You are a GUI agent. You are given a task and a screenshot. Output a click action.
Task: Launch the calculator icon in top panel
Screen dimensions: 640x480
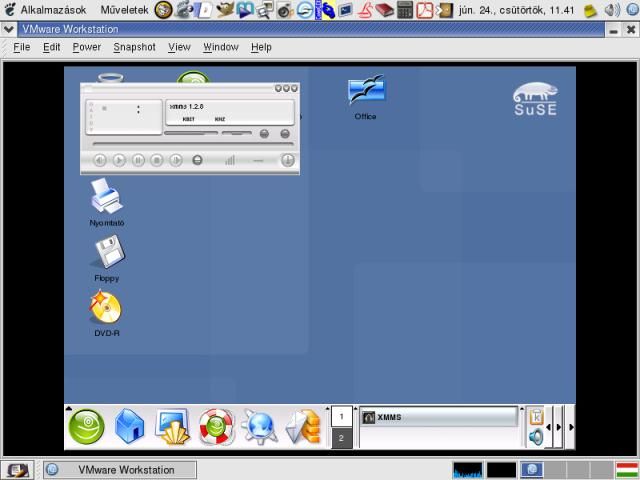[405, 10]
